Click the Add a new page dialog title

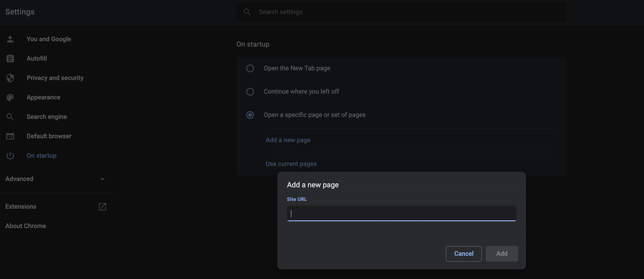click(313, 185)
